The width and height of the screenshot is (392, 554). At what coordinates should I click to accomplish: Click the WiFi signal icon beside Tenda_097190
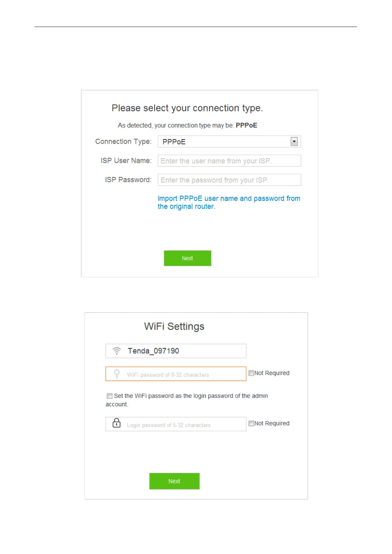[117, 351]
